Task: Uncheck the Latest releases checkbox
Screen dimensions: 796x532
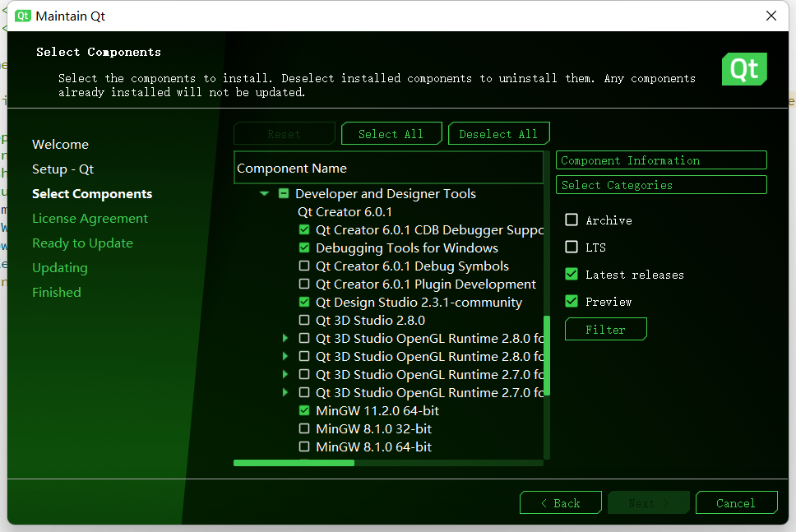Action: pos(572,274)
